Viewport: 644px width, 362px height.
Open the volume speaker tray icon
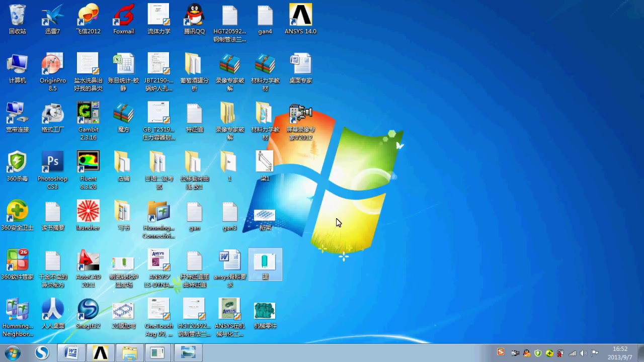point(584,353)
